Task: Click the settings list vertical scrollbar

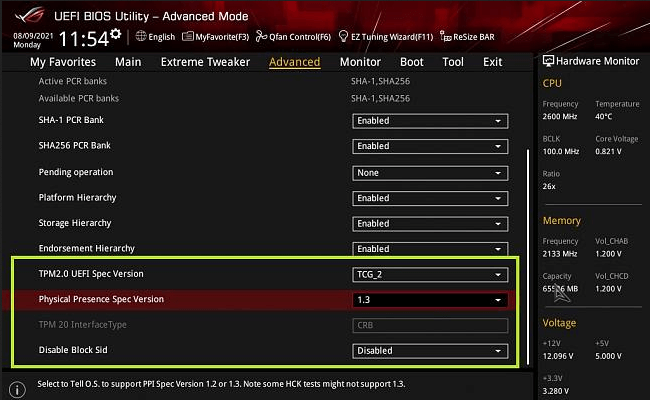Action: click(528, 257)
